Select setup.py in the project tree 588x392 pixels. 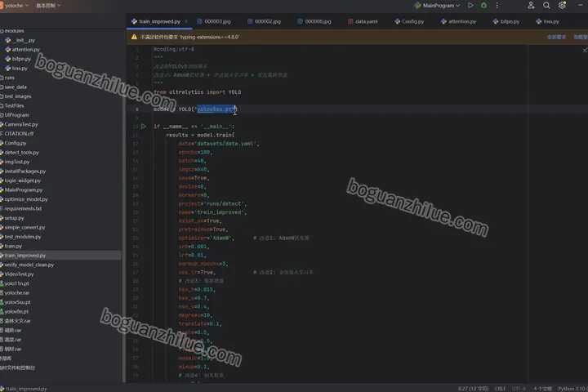[x=12, y=218]
